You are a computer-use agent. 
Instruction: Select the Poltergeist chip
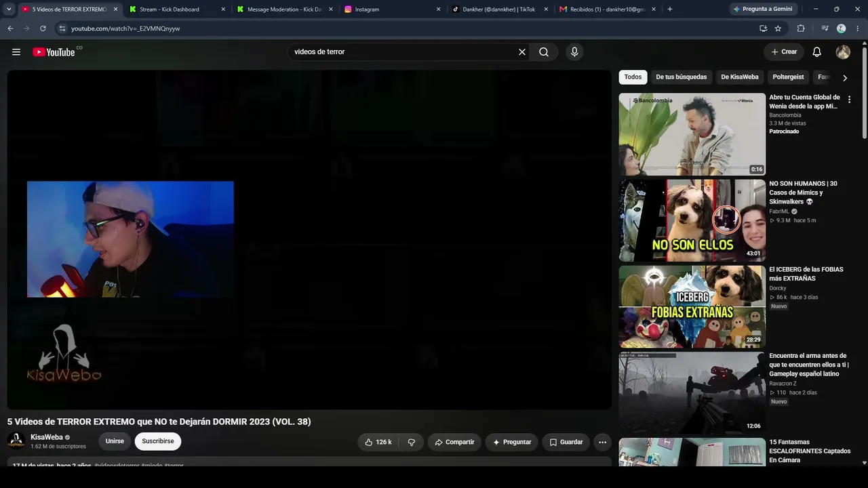tap(788, 77)
